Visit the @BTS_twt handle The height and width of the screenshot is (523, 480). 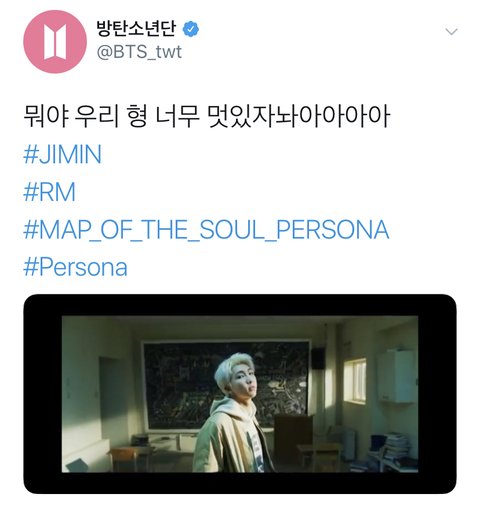[x=139, y=52]
